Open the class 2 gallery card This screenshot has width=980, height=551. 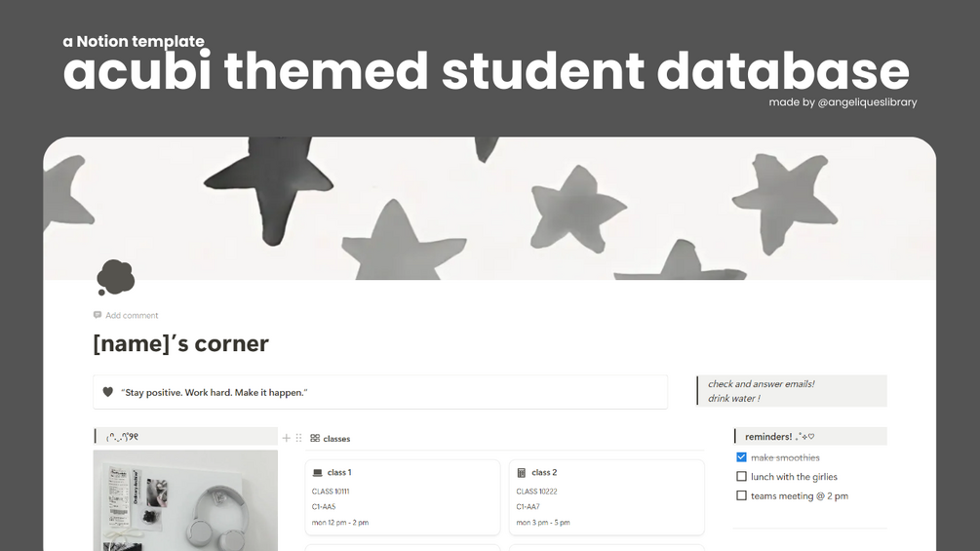(607, 497)
